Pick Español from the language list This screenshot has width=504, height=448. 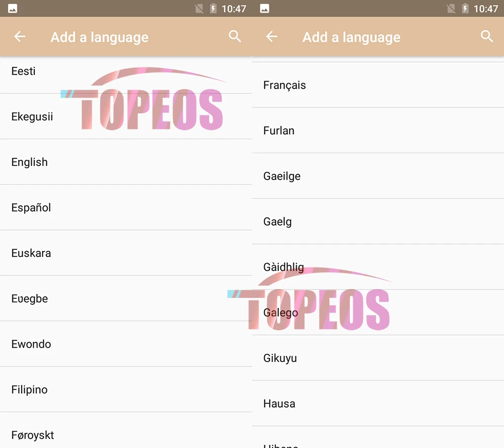pyautogui.click(x=126, y=208)
